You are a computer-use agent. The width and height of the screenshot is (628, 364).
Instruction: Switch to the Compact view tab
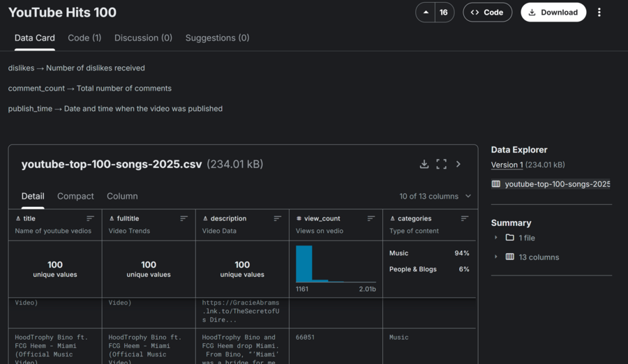pos(75,197)
